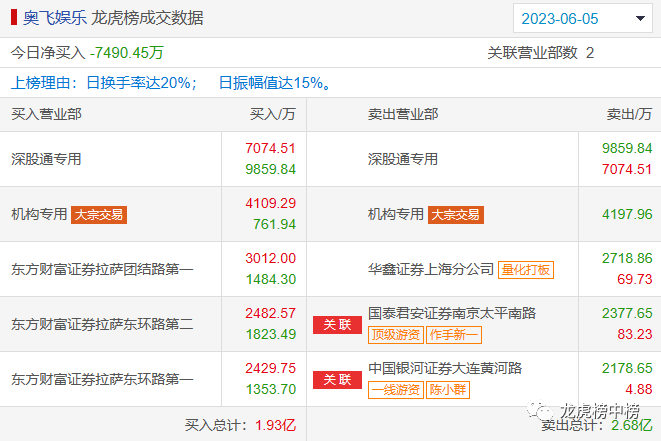661x441 pixels.
Task: Click the 量化打板 tag
Action: 525,269
